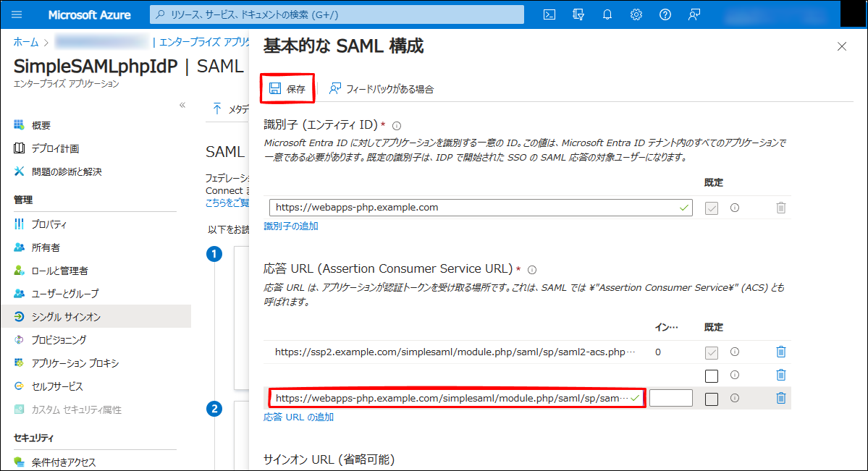Screen dimensions: 868x471
Task: Click the 識別子の追加 link
Action: click(x=290, y=226)
